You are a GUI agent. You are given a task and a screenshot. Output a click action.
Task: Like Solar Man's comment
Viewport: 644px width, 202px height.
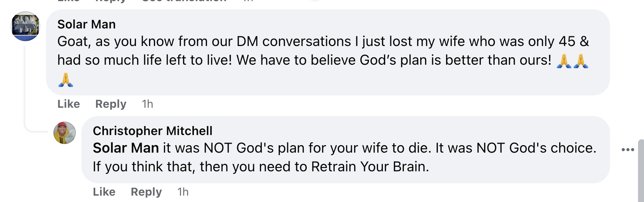68,104
